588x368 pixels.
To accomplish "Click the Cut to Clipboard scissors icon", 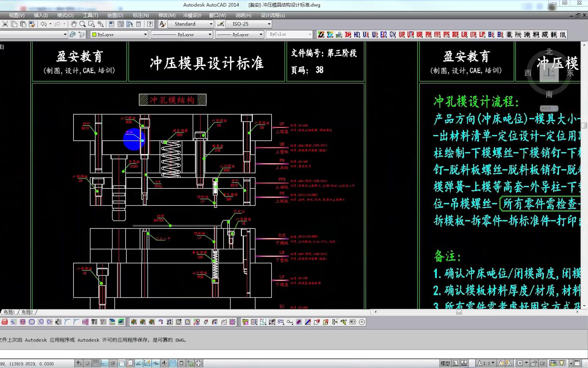I will [5, 24].
